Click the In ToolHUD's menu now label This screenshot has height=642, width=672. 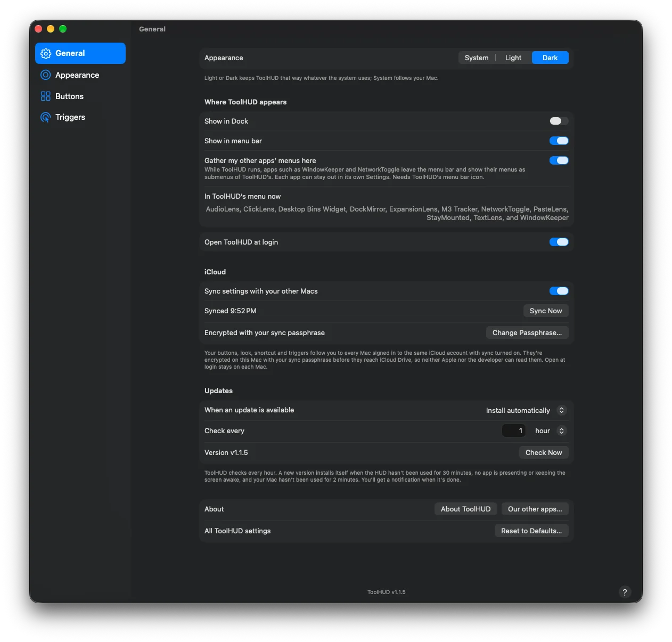(x=242, y=196)
